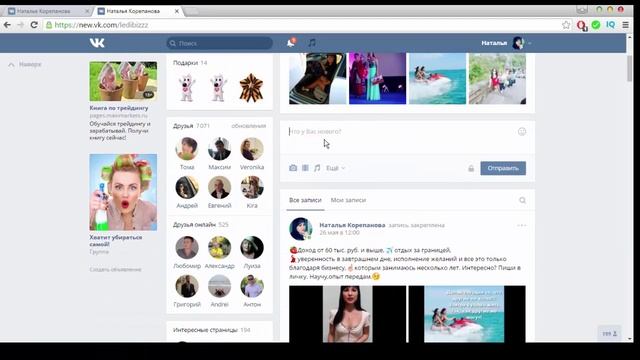The width and height of the screenshot is (640, 360).
Task: Open online friend Антон's avatar
Action: click(252, 286)
